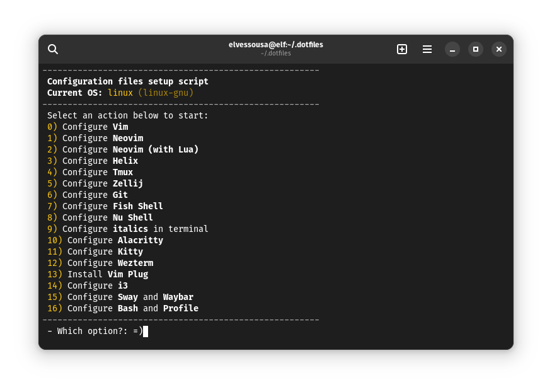Click option 3 Configure Helix
Screen dimensions: 552x392
93,161
